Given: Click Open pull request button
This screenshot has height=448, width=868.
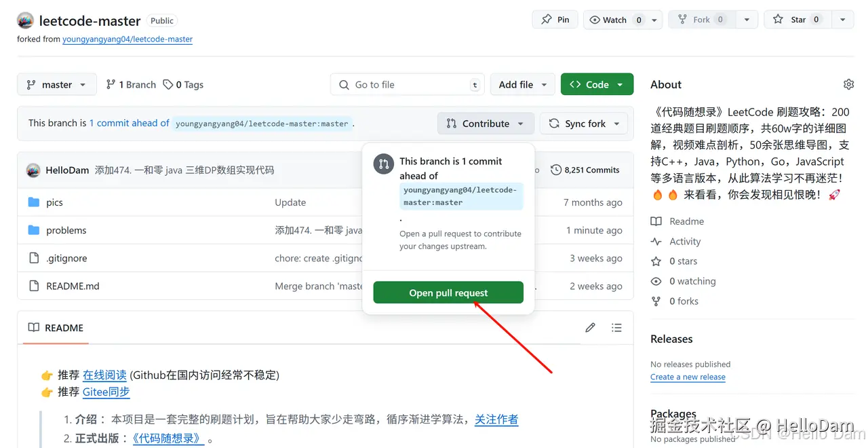Looking at the screenshot, I should 448,293.
